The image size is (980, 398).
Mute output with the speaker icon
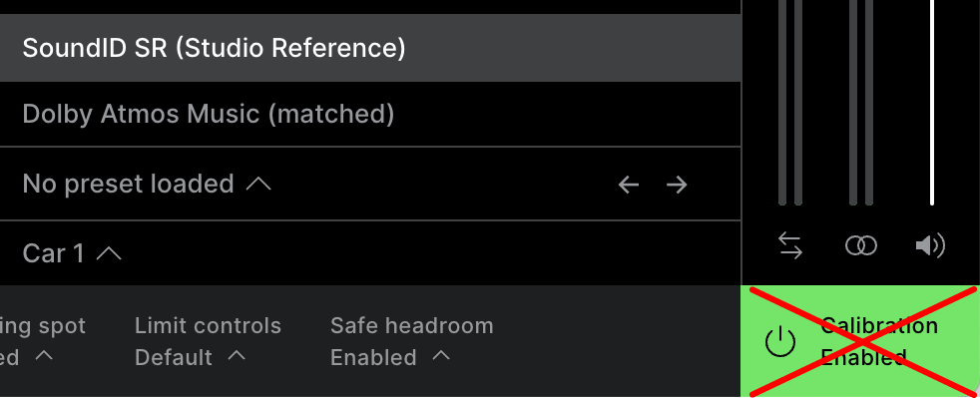click(x=930, y=245)
